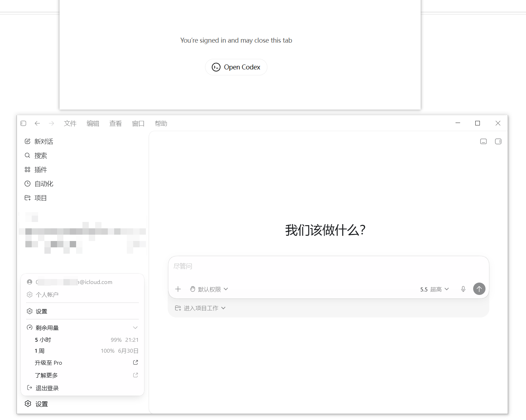526x420 pixels.
Task: Click the 6月30日 reset date
Action: coord(128,351)
